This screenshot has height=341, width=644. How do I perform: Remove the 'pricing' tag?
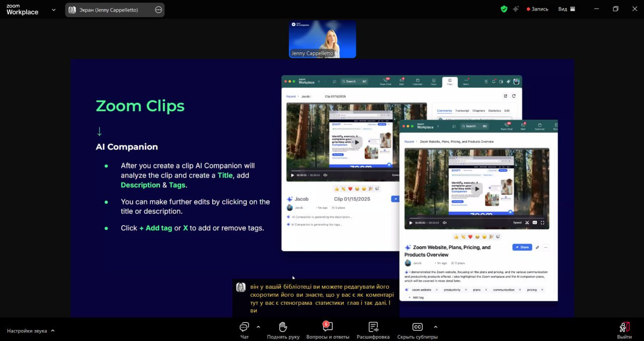[541, 290]
